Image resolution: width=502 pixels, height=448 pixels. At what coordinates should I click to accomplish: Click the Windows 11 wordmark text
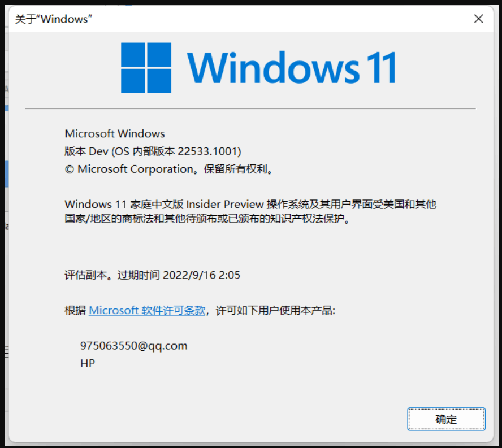(291, 68)
